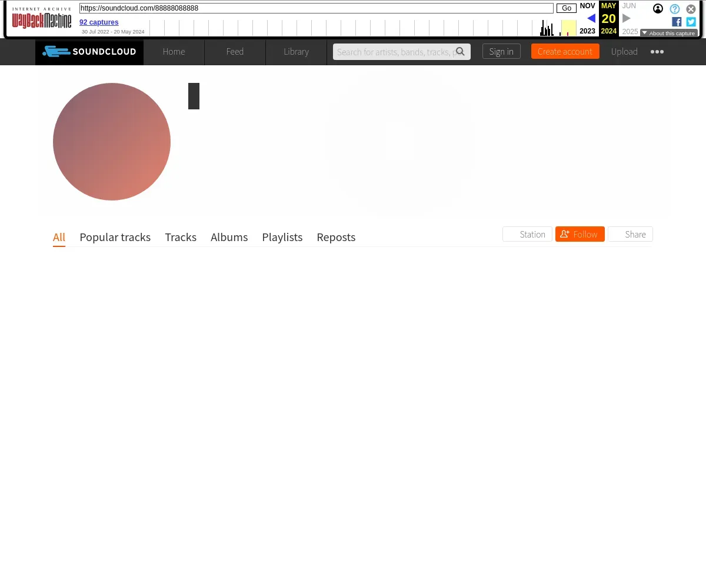Select 2023 year in timeline
The width and height of the screenshot is (706, 588).
point(587,31)
